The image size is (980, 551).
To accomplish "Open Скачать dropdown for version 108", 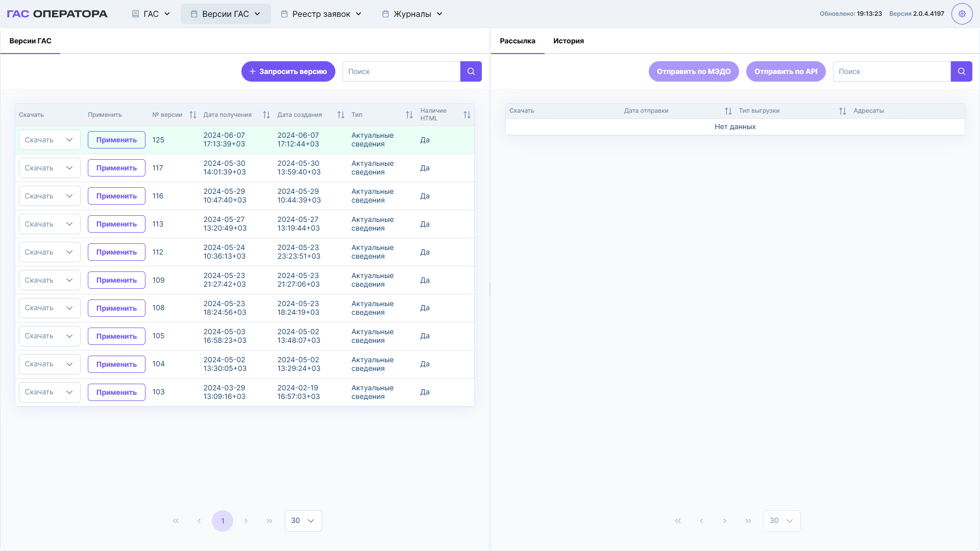I will 50,308.
